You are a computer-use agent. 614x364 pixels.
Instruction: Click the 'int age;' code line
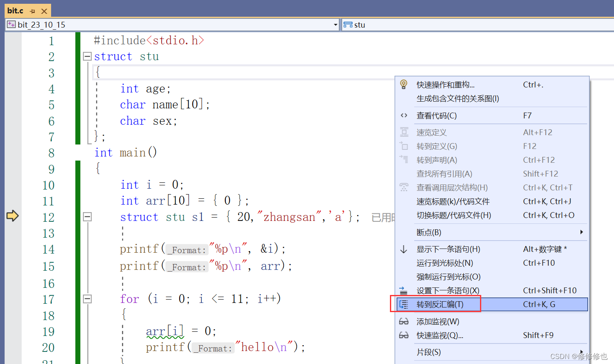(x=145, y=89)
